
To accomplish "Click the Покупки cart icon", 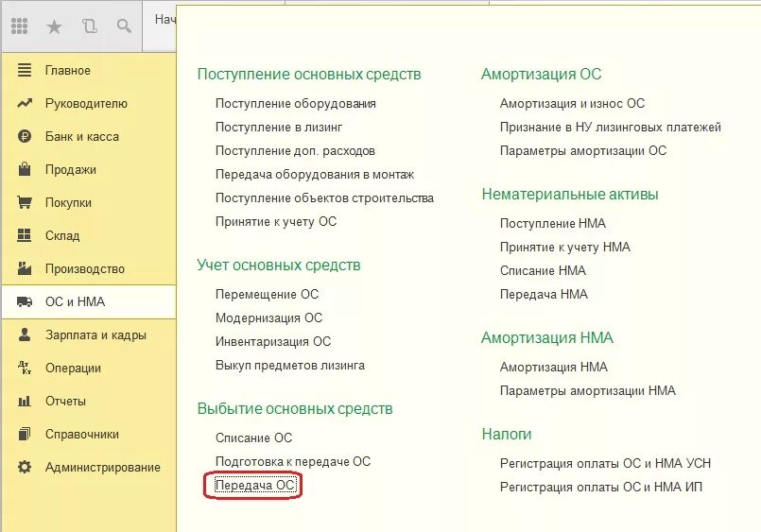I will [x=25, y=202].
